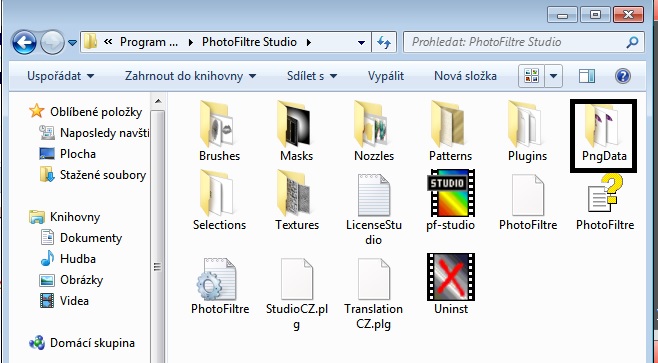Viewport: 658px width, 363px height.
Task: Click the search magnifier icon
Action: coord(632,42)
